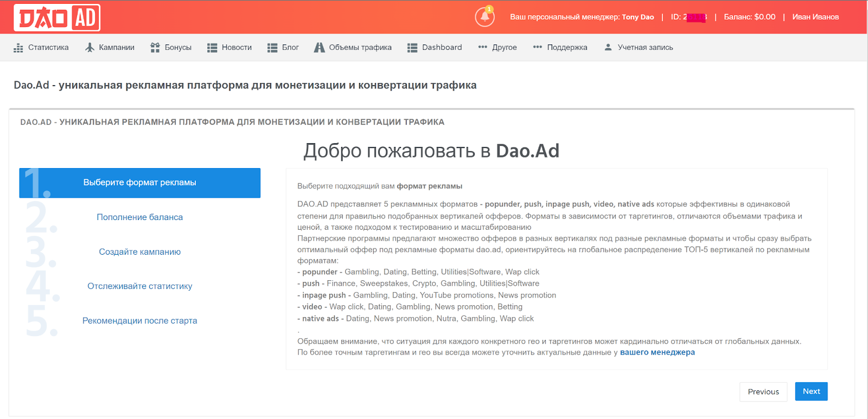Screen dimensions: 868x419
Task: Click the video verticals line
Action: (x=410, y=307)
